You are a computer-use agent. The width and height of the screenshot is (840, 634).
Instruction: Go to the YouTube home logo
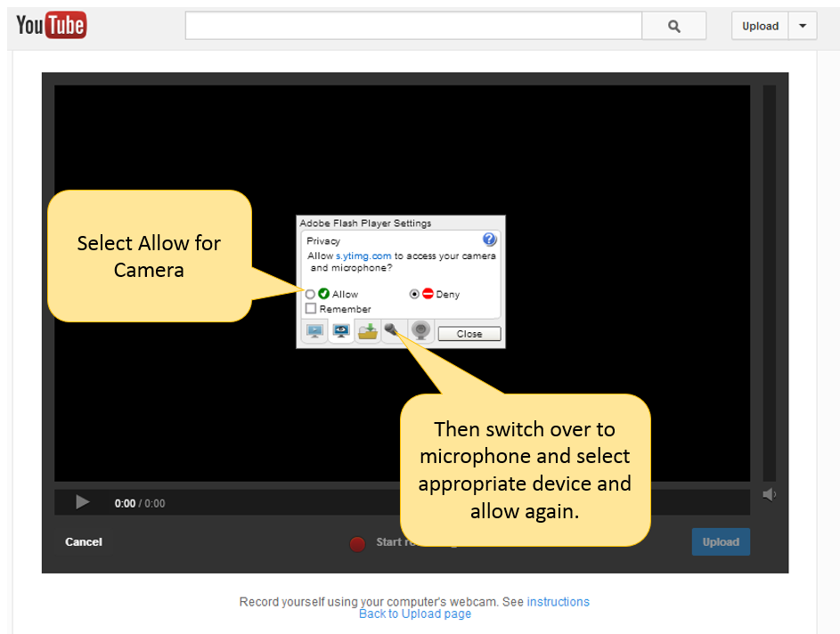(x=51, y=26)
